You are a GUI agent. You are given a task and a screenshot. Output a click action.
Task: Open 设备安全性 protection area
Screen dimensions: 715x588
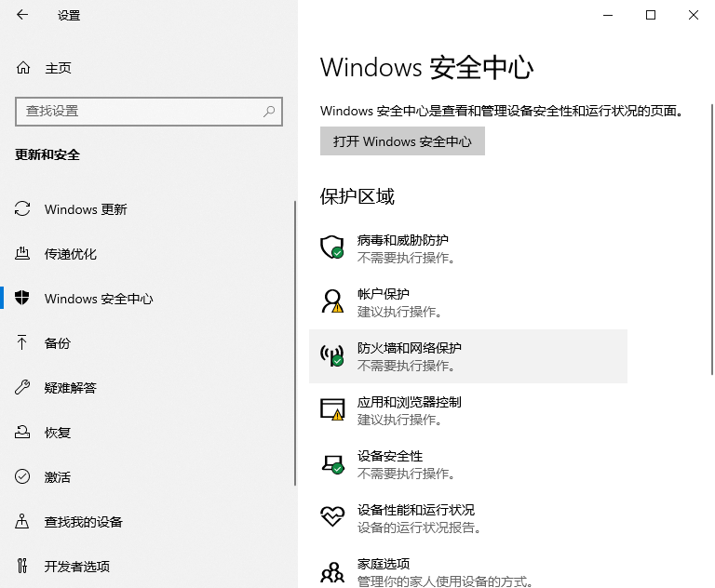coord(468,464)
